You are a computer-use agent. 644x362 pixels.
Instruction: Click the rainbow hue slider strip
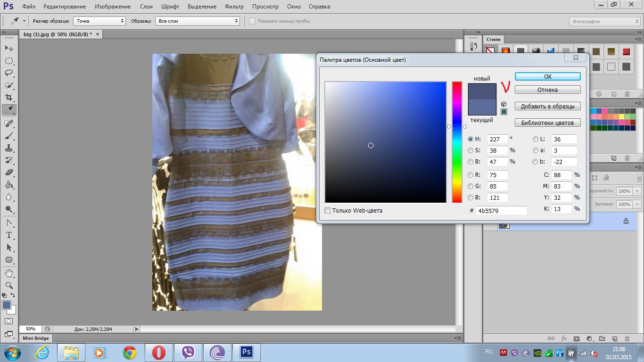[x=457, y=142]
